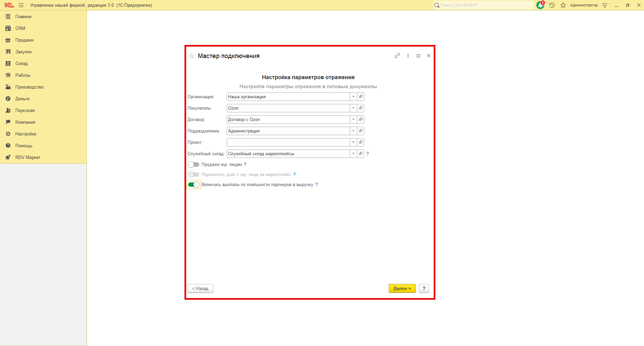Open the history clock icon

(552, 5)
